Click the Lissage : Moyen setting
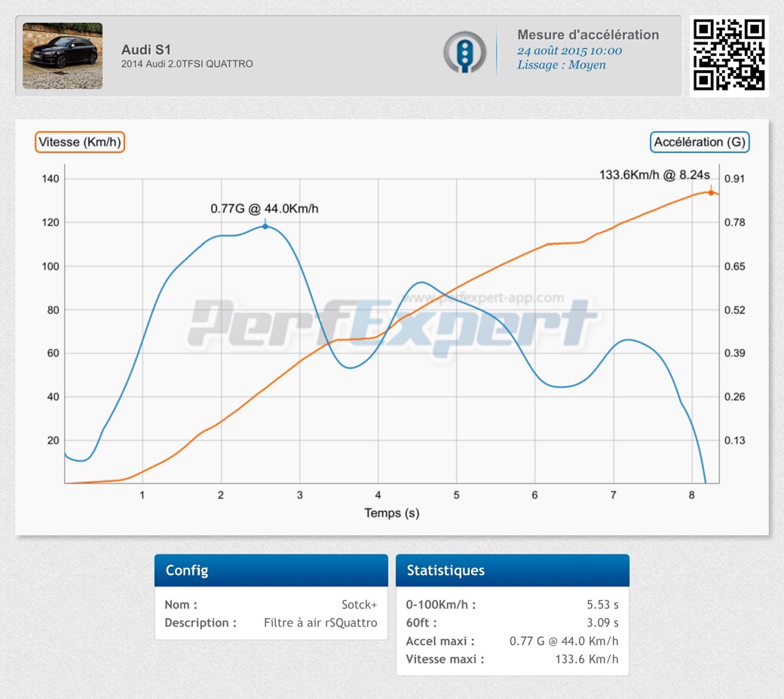Image resolution: width=784 pixels, height=699 pixels. coord(561,65)
